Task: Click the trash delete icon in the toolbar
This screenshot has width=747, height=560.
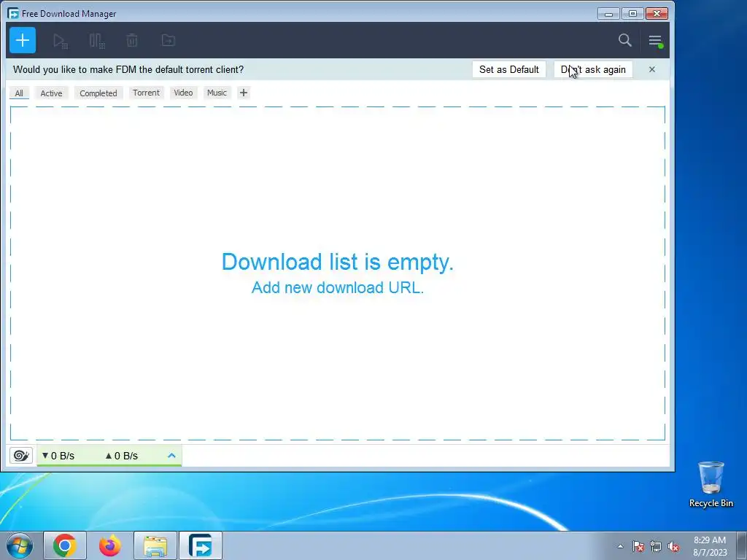Action: (132, 41)
